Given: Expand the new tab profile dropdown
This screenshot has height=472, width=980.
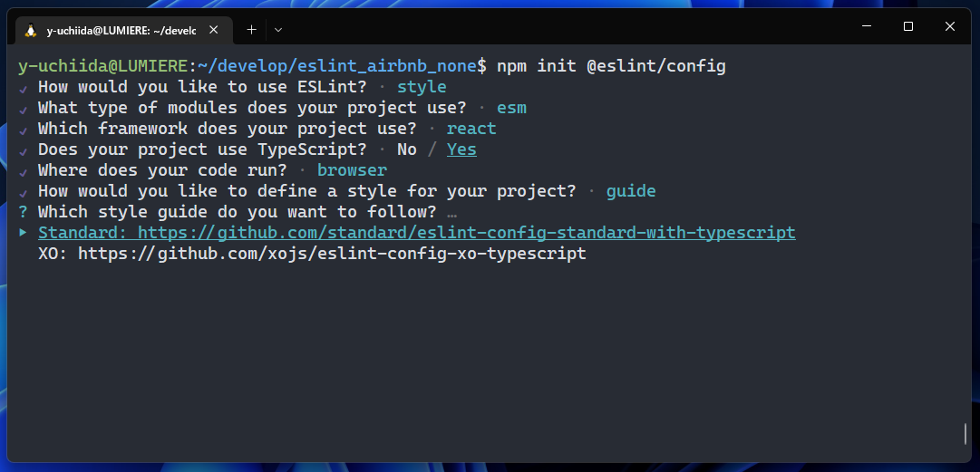Looking at the screenshot, I should pyautogui.click(x=278, y=29).
